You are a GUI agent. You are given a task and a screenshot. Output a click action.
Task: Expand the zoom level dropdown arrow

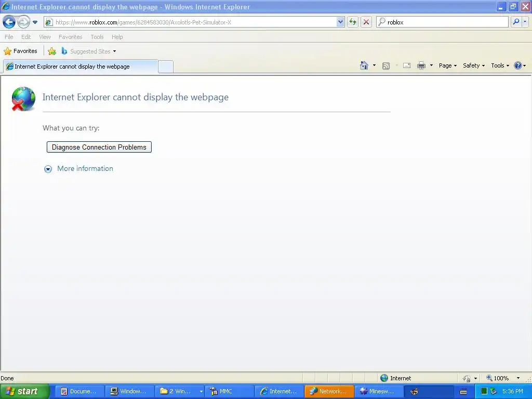pyautogui.click(x=518, y=378)
